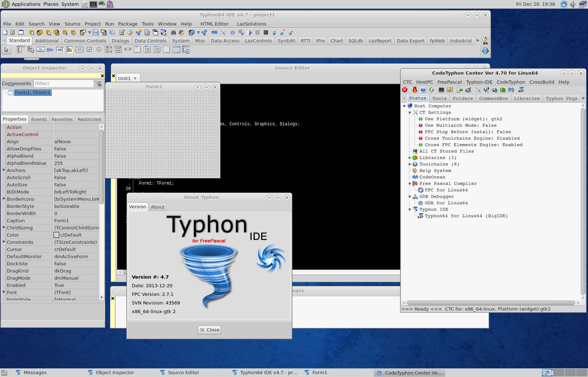Open the Events tab in Object Inspector
588x377 pixels.
click(x=39, y=119)
